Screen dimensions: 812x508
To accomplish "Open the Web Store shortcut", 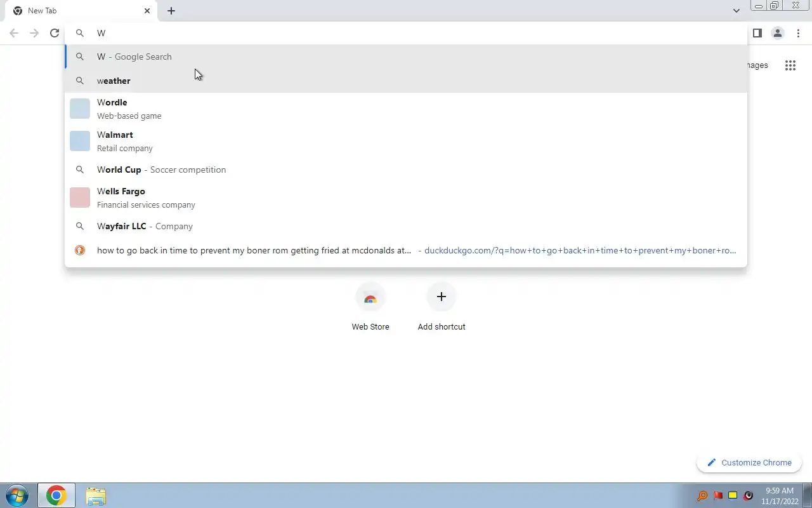I will 370,308.
